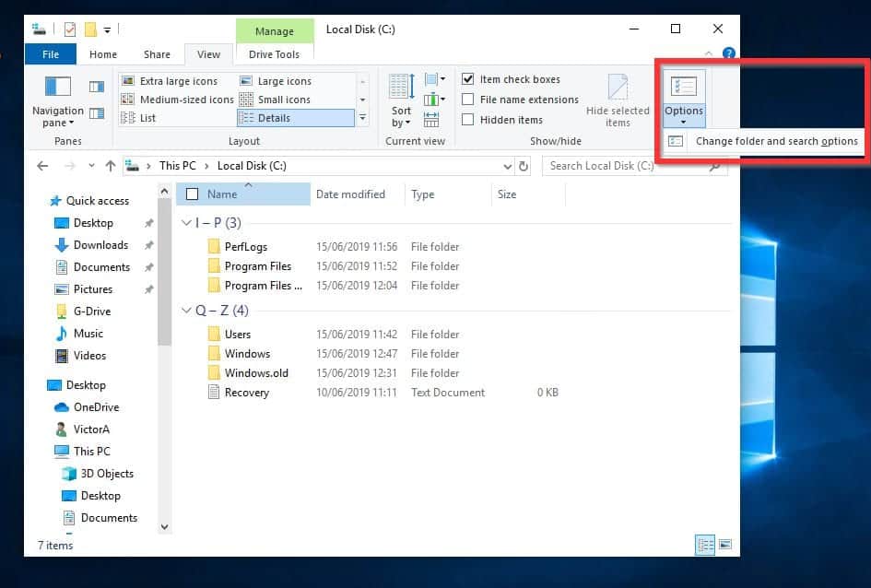Image resolution: width=871 pixels, height=588 pixels.
Task: Expand the address bar history dropdown
Action: pos(507,166)
